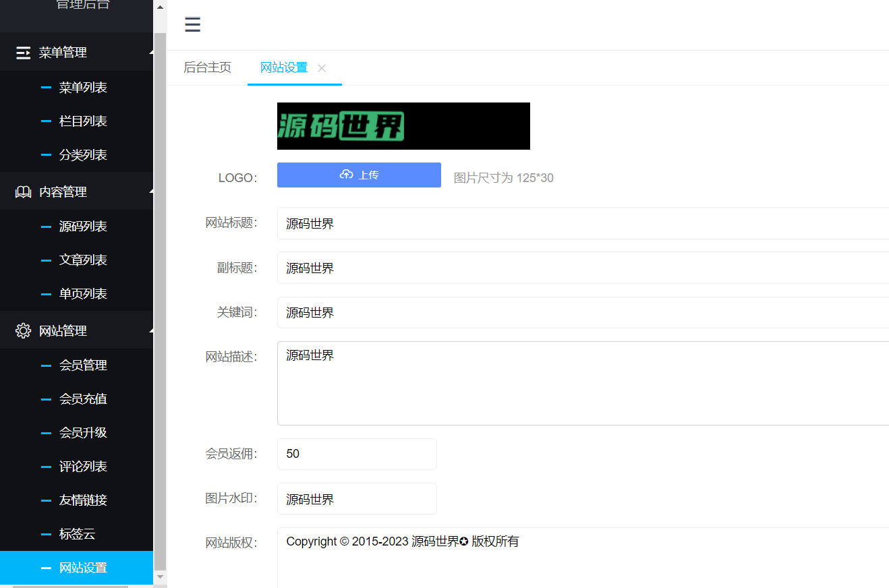Switch to the 后台主页 tab
889x588 pixels.
[207, 67]
